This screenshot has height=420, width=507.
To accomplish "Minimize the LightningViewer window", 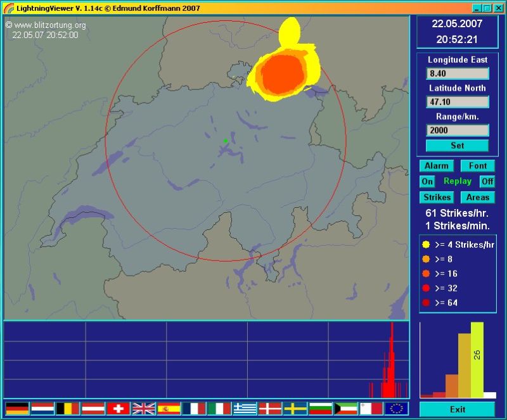I will click(x=476, y=8).
